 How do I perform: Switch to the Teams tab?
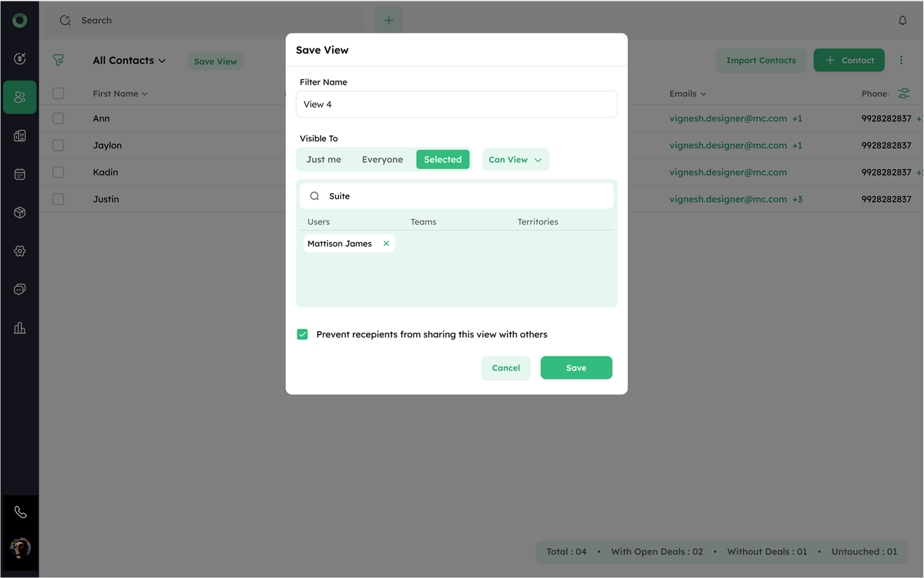(423, 222)
